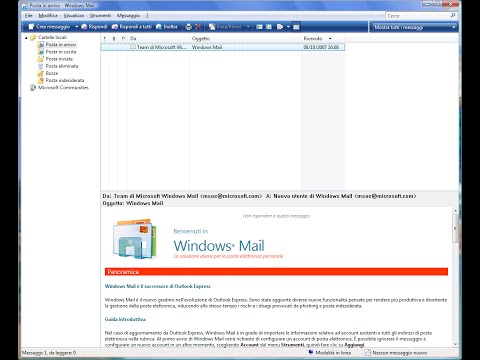This screenshot has width=480, height=360.
Task: Select the Cartelle locali folder
Action: point(52,37)
